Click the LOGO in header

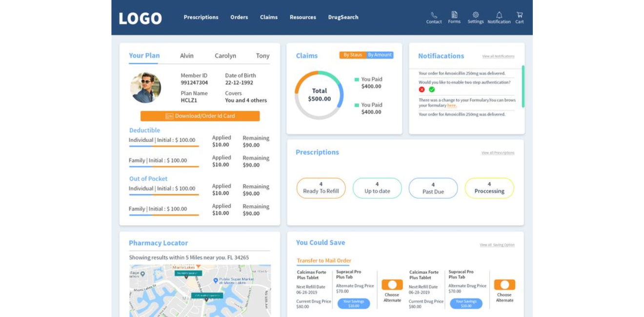141,18
